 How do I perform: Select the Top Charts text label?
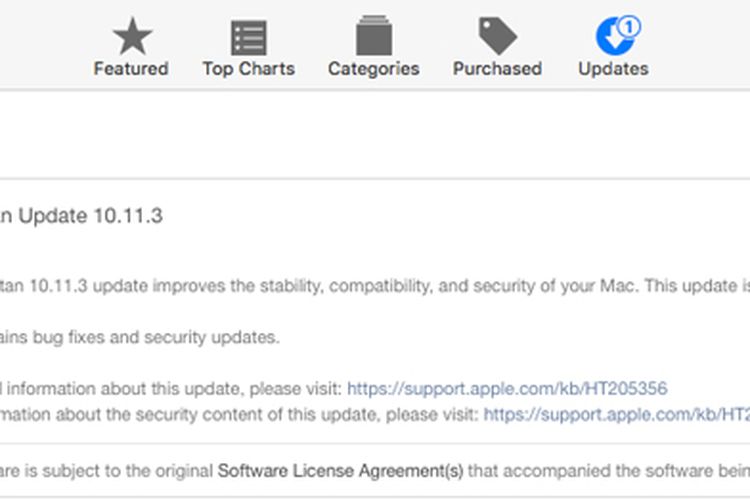(249, 69)
